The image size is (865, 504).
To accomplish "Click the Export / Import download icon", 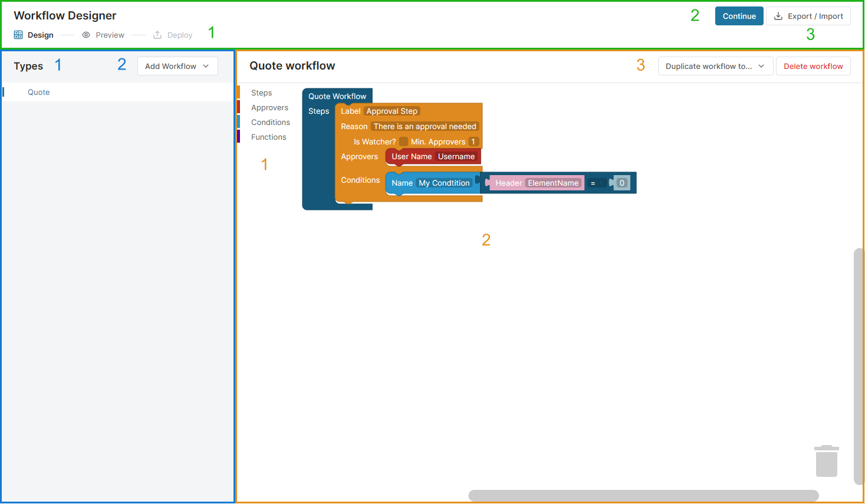I will (778, 16).
